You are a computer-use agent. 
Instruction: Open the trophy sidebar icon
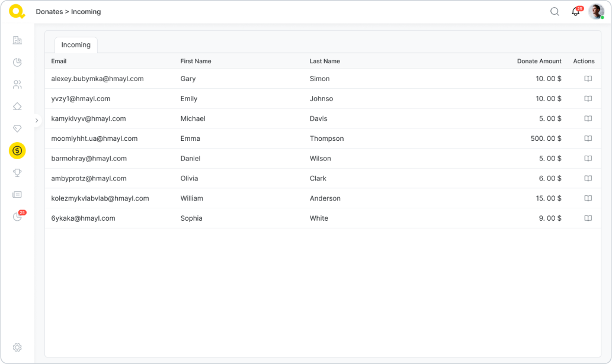click(x=17, y=173)
